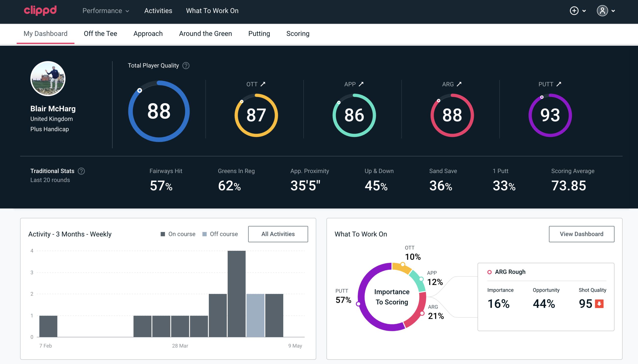Click the All Activities button

click(278, 234)
